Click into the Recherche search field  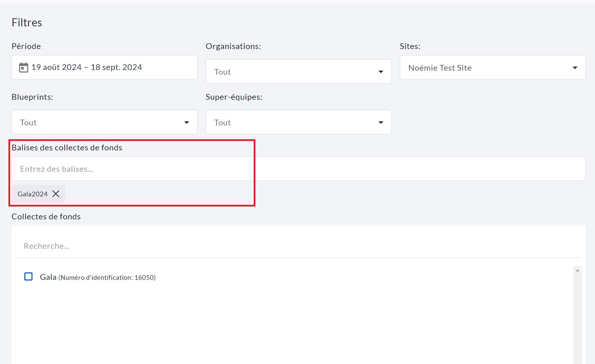298,246
